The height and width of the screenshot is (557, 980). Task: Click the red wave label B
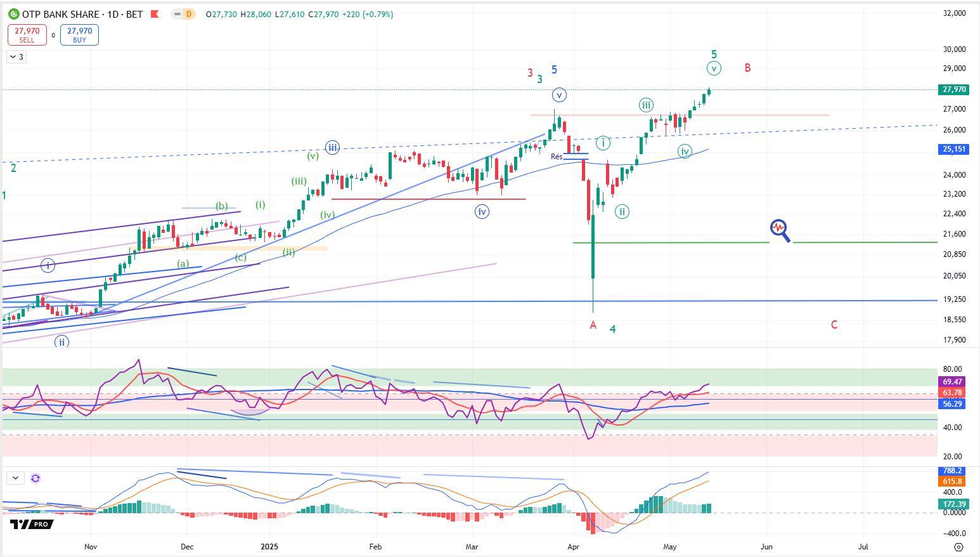pyautogui.click(x=748, y=68)
